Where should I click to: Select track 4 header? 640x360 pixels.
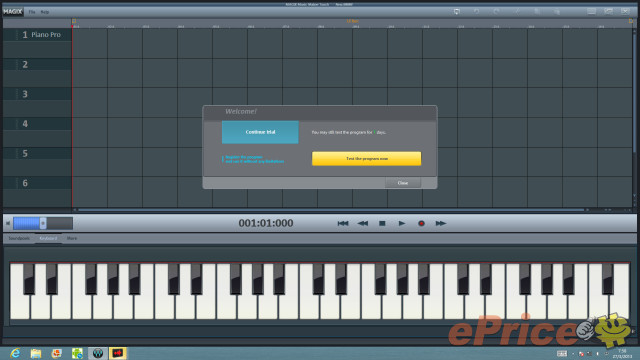click(x=37, y=124)
